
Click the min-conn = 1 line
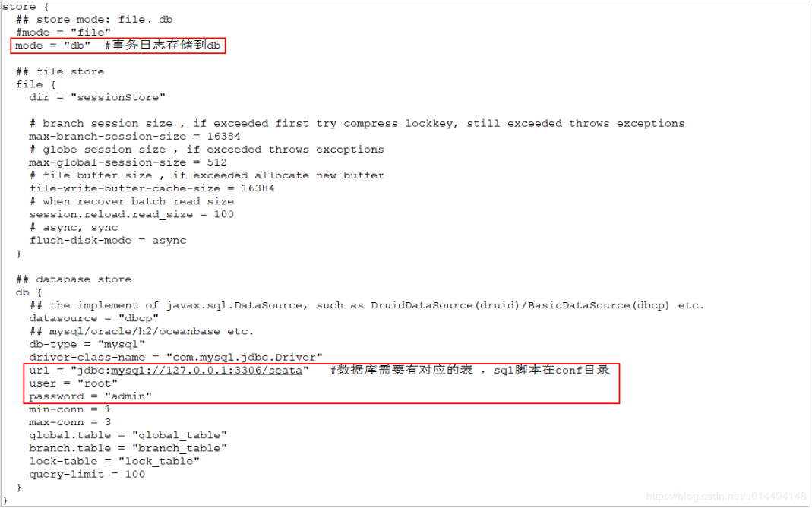(x=70, y=409)
